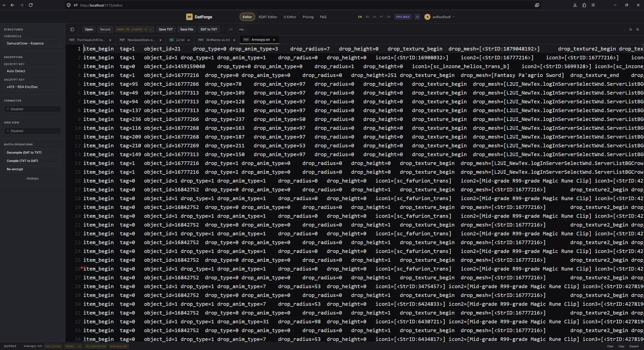Click the user avatar icon
Image resolution: width=644 pixels, height=350 pixels.
tap(427, 17)
